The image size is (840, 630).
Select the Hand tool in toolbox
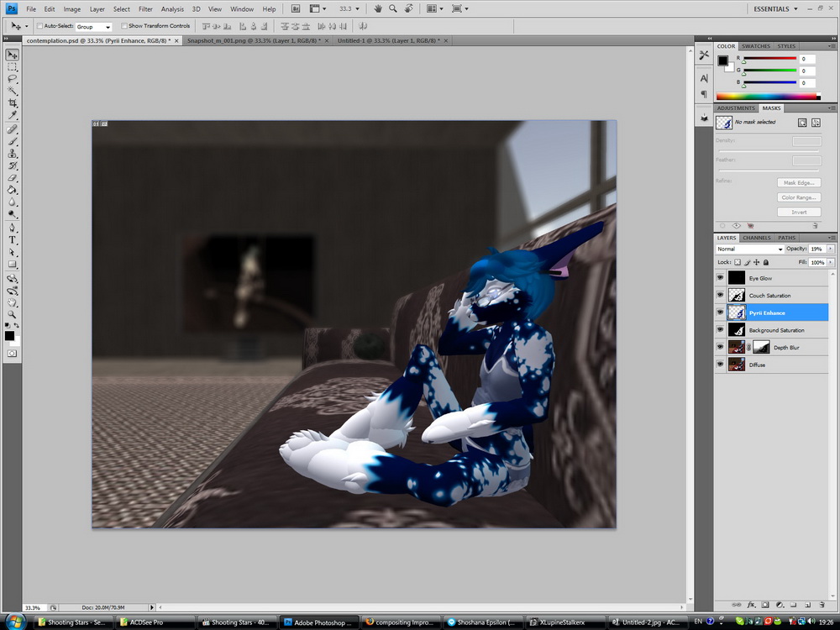point(13,302)
